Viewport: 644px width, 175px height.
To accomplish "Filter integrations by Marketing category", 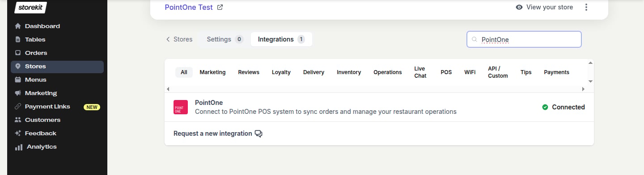I will [212, 72].
